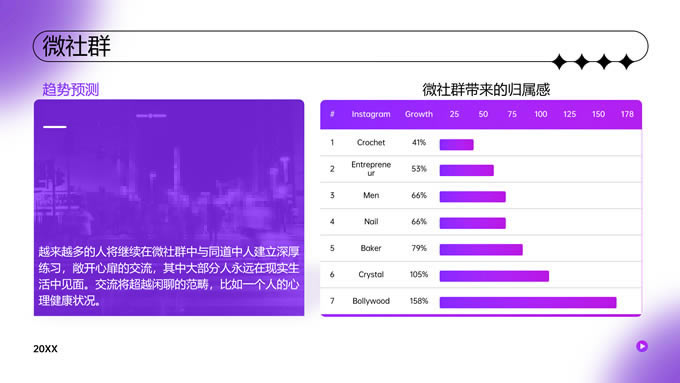Click the 150 axis label
This screenshot has width=680, height=383.
pyautogui.click(x=598, y=114)
